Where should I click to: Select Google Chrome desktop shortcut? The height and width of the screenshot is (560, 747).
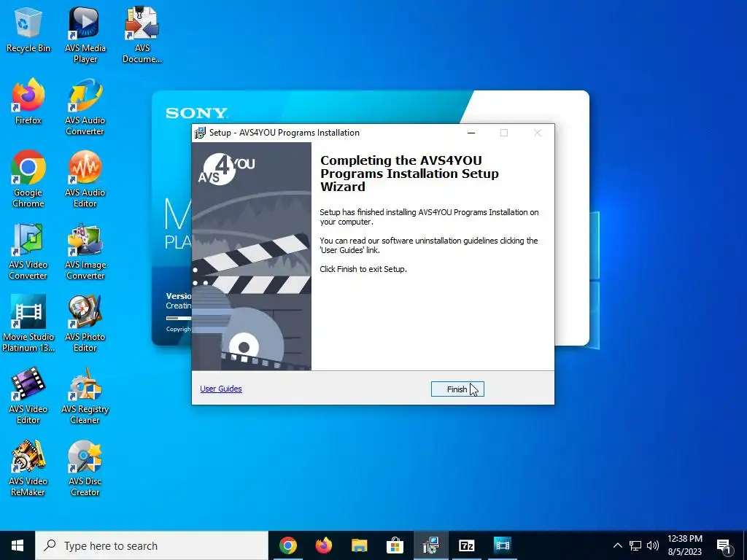pyautogui.click(x=28, y=179)
